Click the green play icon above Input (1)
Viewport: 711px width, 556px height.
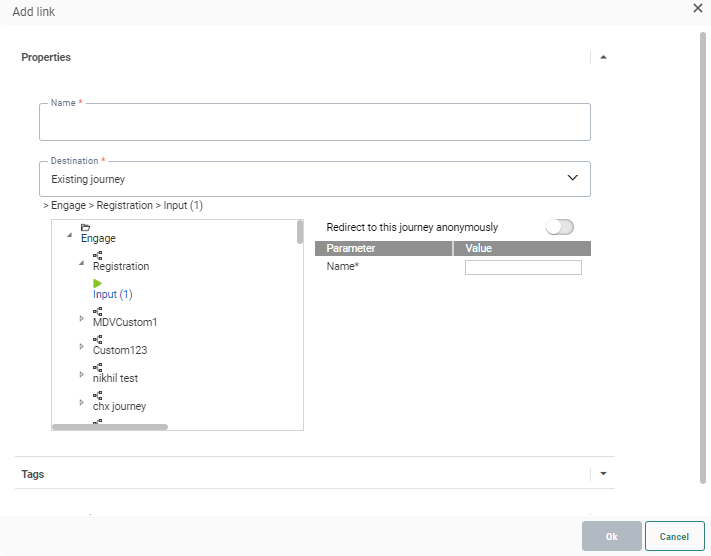click(98, 284)
